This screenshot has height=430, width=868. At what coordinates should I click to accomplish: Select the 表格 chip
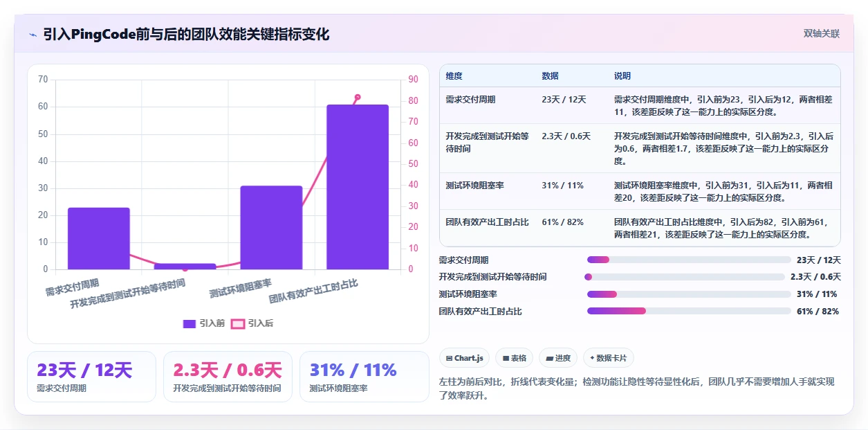515,358
